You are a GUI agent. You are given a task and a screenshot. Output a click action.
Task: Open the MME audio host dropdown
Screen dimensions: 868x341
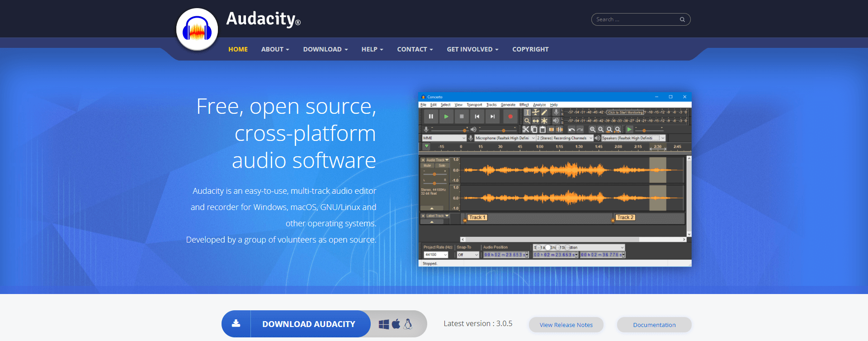[x=444, y=138]
